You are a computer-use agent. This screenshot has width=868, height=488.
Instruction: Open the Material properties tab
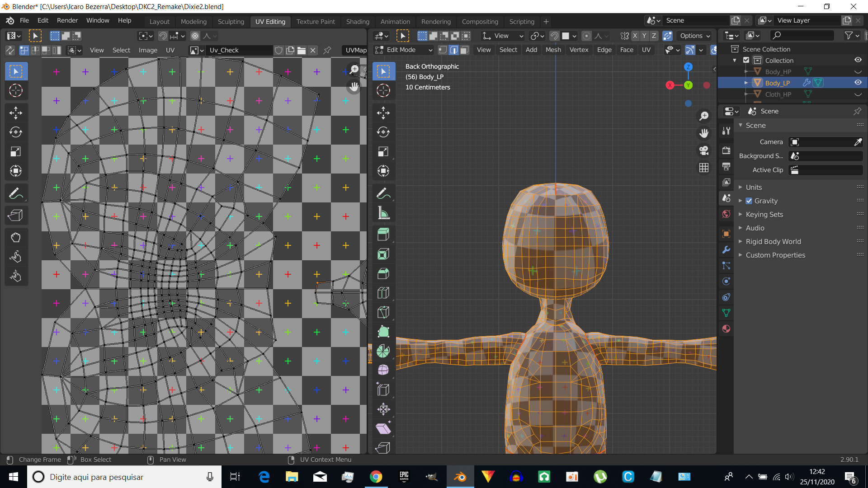[726, 329]
